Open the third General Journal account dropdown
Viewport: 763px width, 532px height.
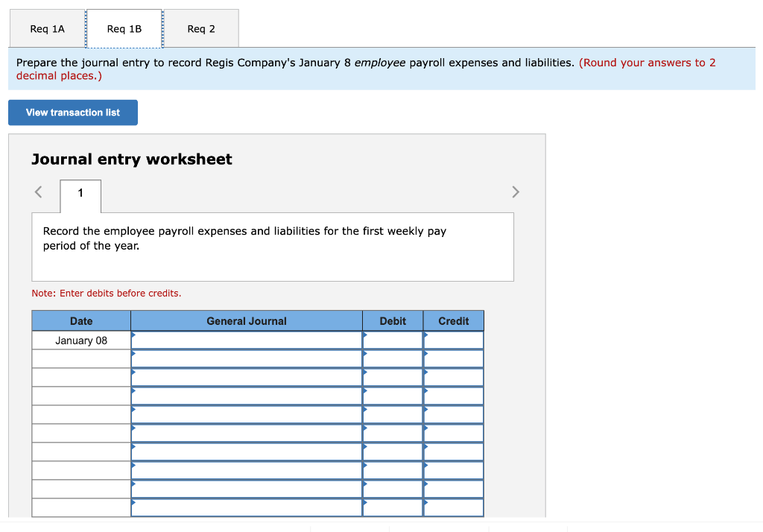[x=246, y=376]
